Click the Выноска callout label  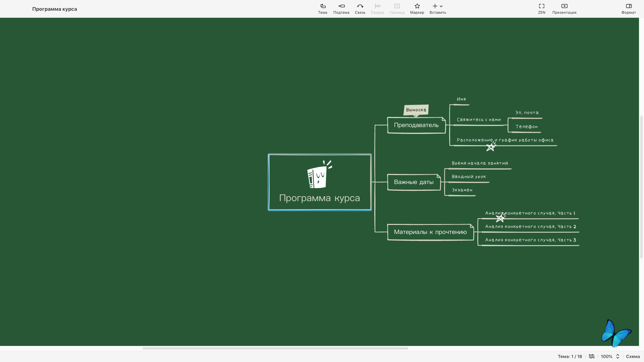click(416, 110)
